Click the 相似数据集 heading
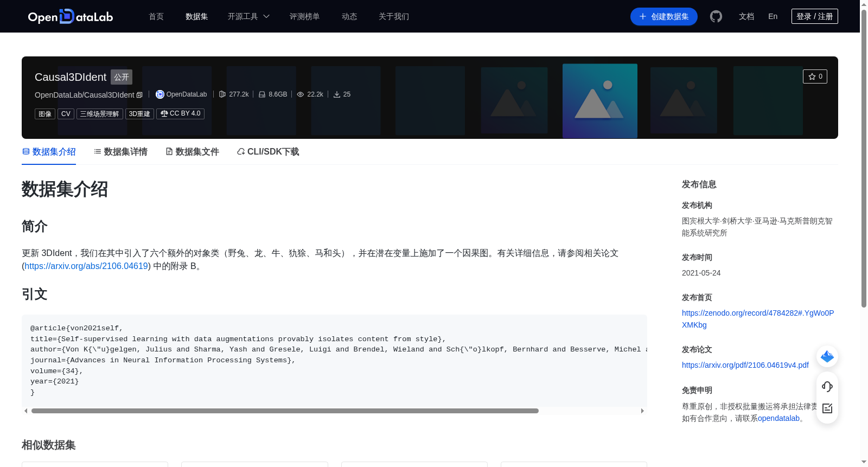868x467 pixels. (x=49, y=445)
